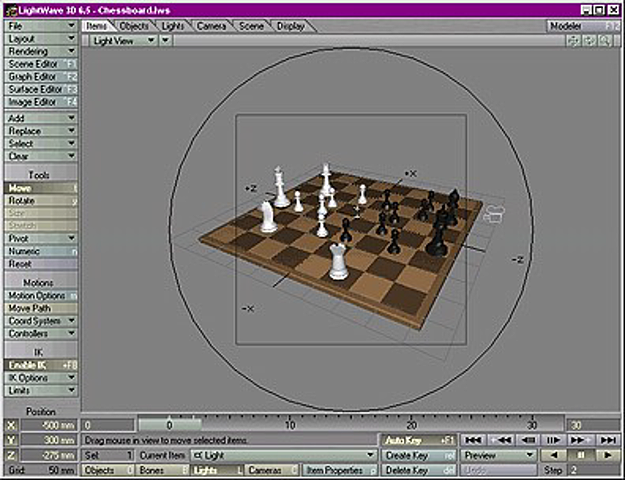Image resolution: width=625 pixels, height=480 pixels.
Task: Go to previous keyframe button
Action: 501,441
